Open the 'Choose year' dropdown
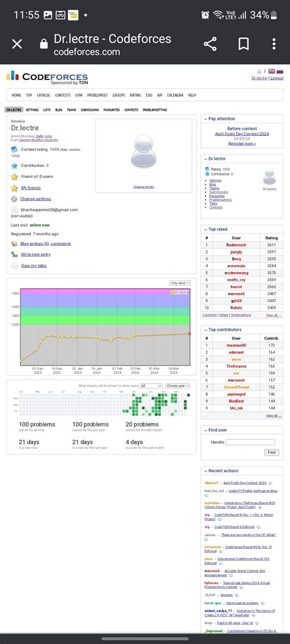 pyautogui.click(x=177, y=386)
